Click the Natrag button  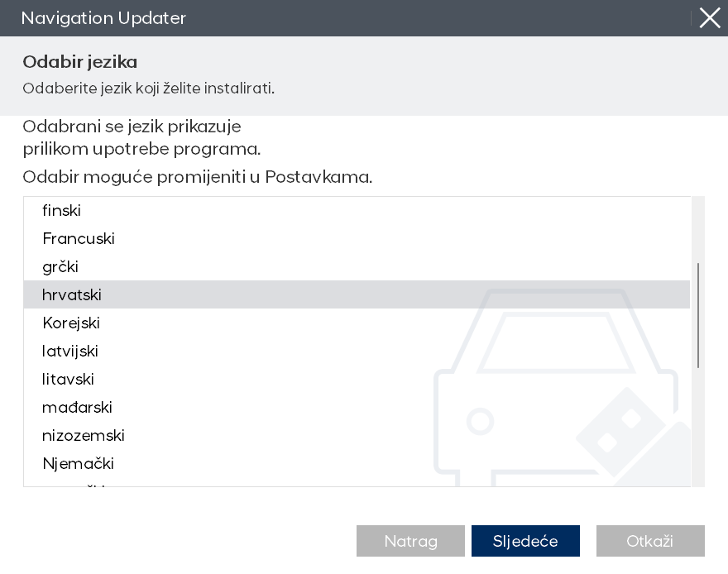pyautogui.click(x=410, y=541)
